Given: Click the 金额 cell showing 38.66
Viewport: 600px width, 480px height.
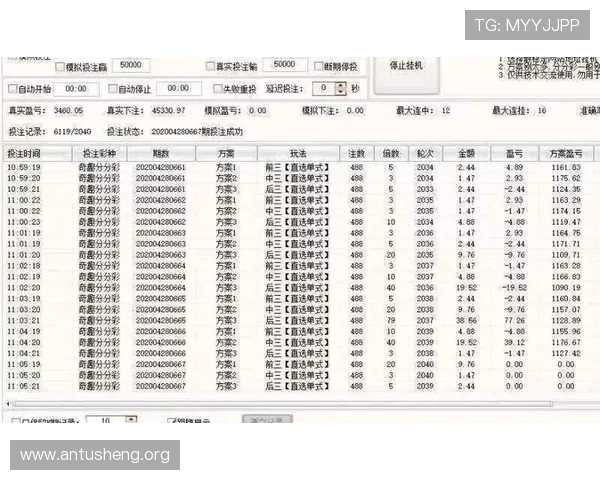Looking at the screenshot, I should click(x=466, y=321).
